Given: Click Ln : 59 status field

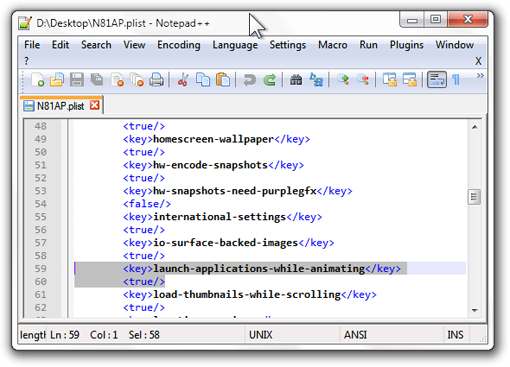Looking at the screenshot, I should click(65, 335).
